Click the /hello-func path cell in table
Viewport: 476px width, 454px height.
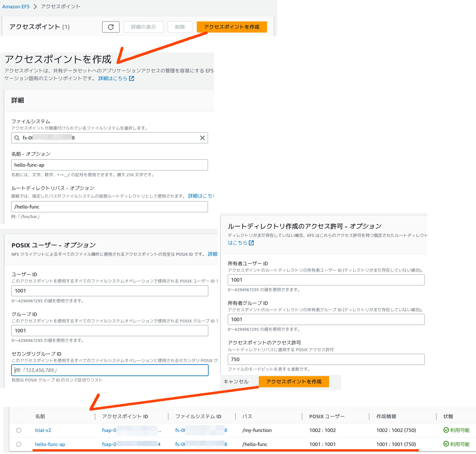[x=255, y=444]
